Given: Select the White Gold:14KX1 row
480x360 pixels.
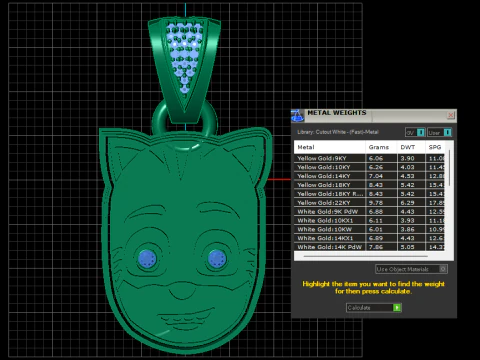Looking at the screenshot, I should tap(369, 238).
